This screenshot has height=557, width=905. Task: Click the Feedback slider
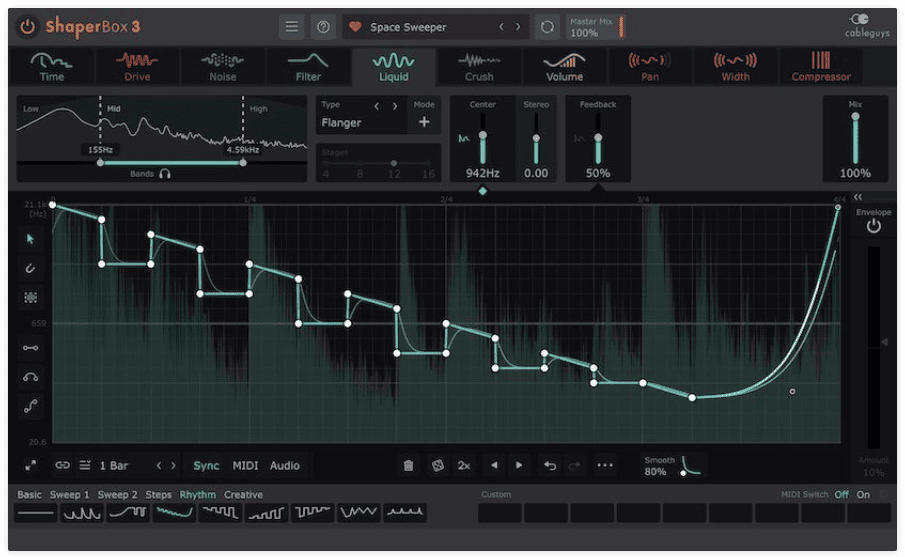pos(598,139)
